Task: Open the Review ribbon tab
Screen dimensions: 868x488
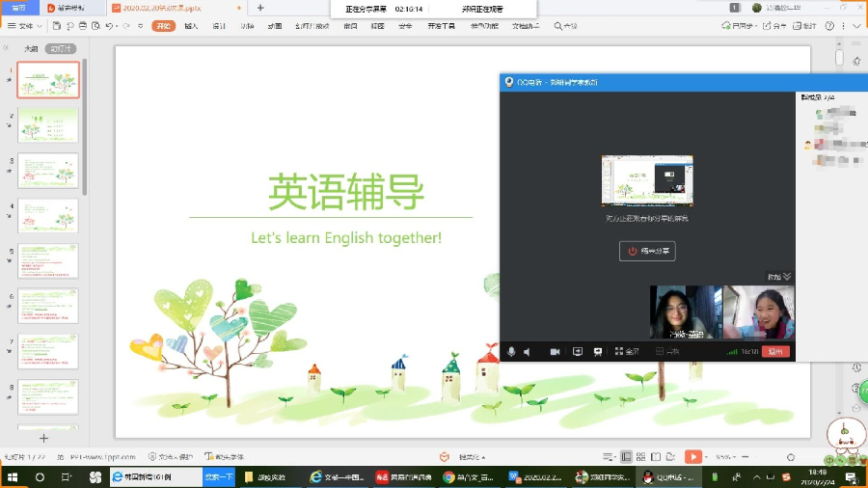Action: (350, 26)
